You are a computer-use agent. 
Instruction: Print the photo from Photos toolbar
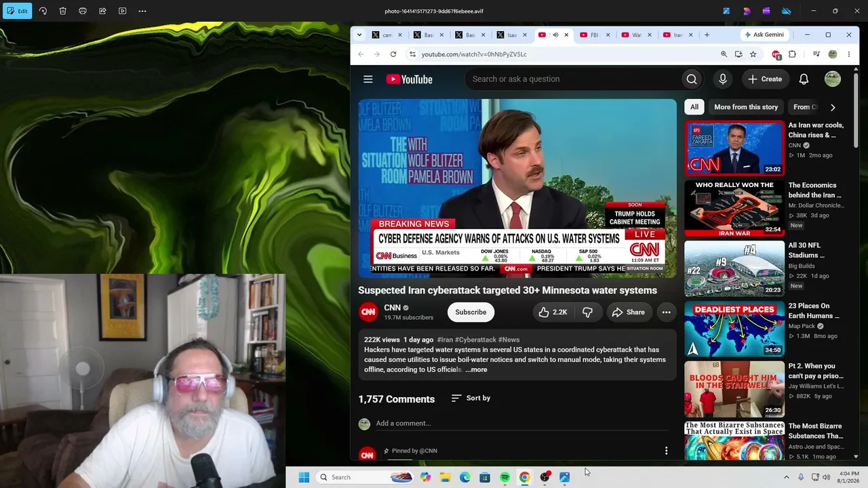[83, 11]
